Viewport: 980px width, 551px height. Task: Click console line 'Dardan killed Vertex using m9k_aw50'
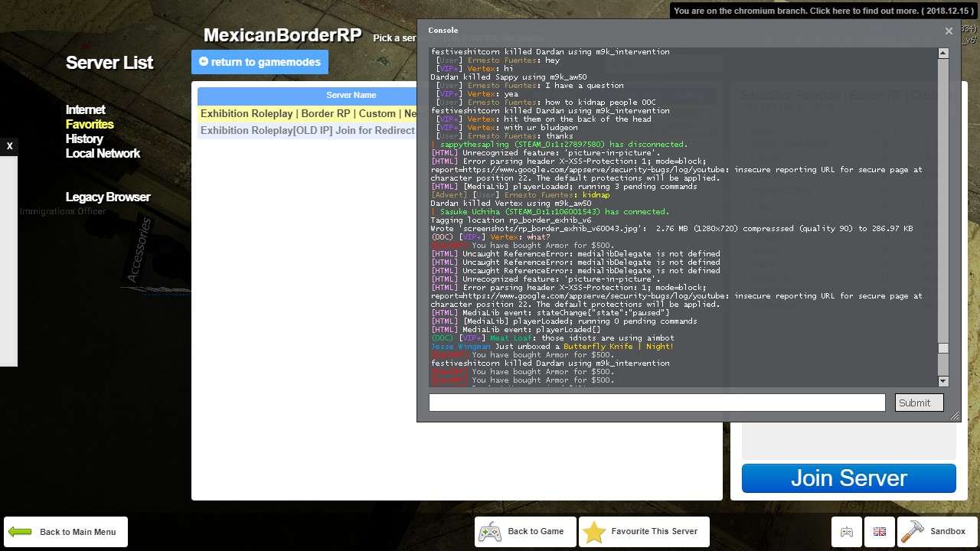click(x=511, y=204)
